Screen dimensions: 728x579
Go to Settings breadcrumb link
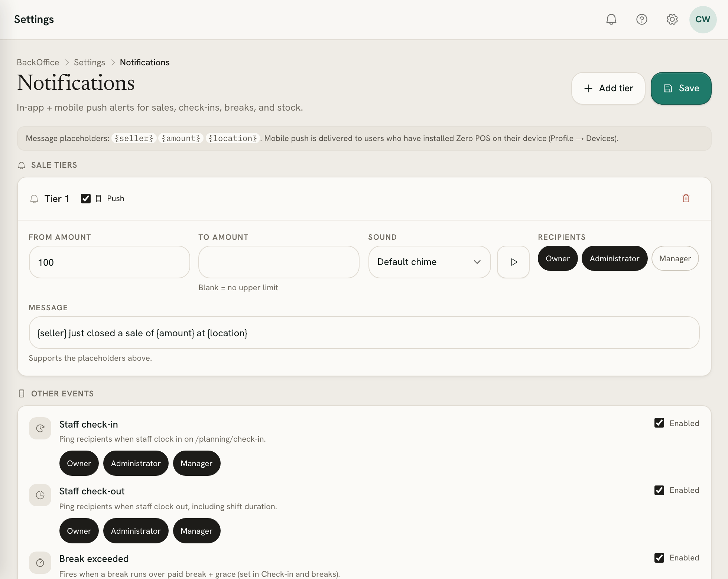pos(90,62)
